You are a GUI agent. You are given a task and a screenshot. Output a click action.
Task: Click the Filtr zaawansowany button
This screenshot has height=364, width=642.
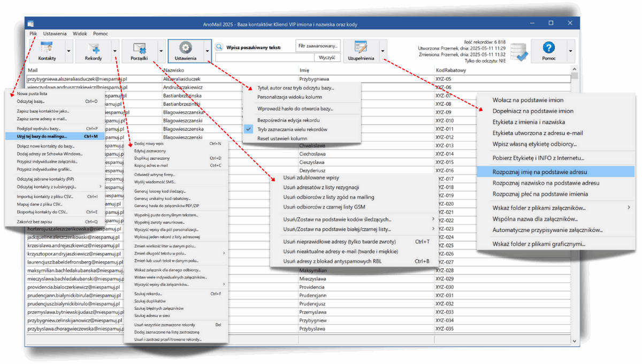[x=318, y=46]
